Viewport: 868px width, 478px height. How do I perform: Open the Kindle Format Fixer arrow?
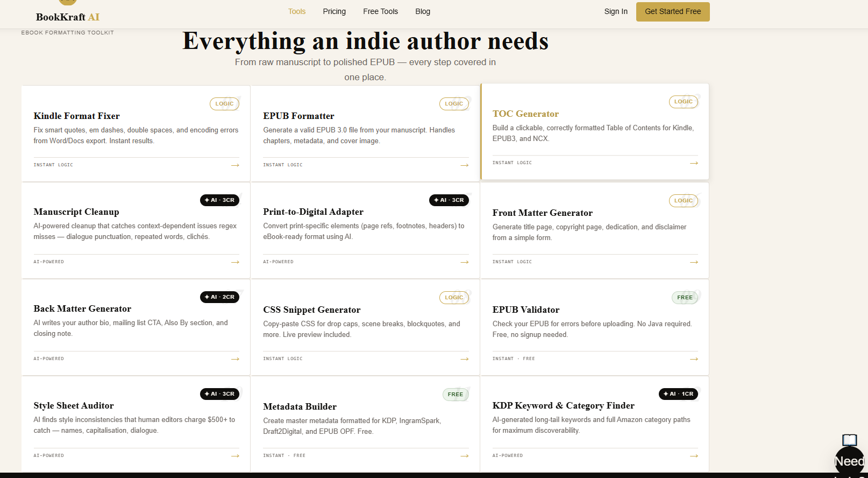[x=235, y=165]
